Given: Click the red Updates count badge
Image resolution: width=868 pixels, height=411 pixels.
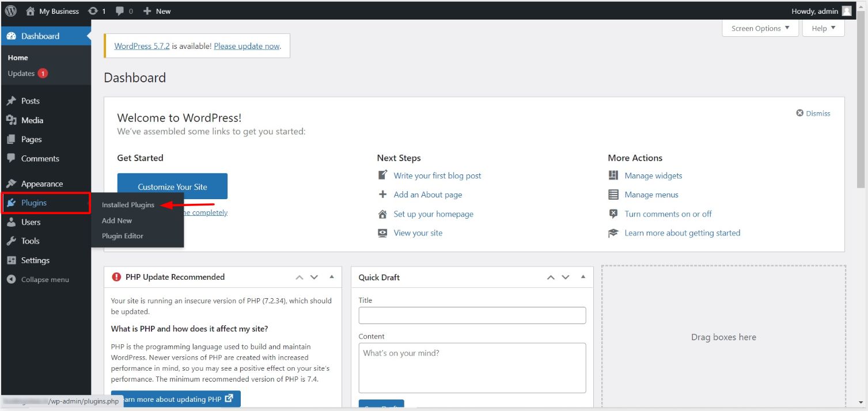Looking at the screenshot, I should point(43,74).
